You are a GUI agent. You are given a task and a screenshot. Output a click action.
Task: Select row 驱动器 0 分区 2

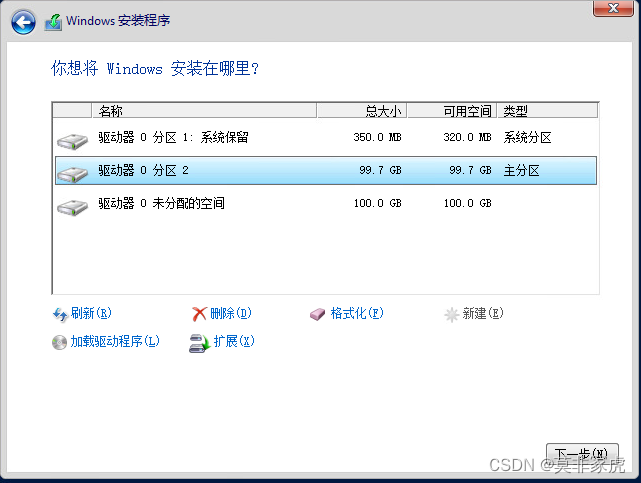325,170
